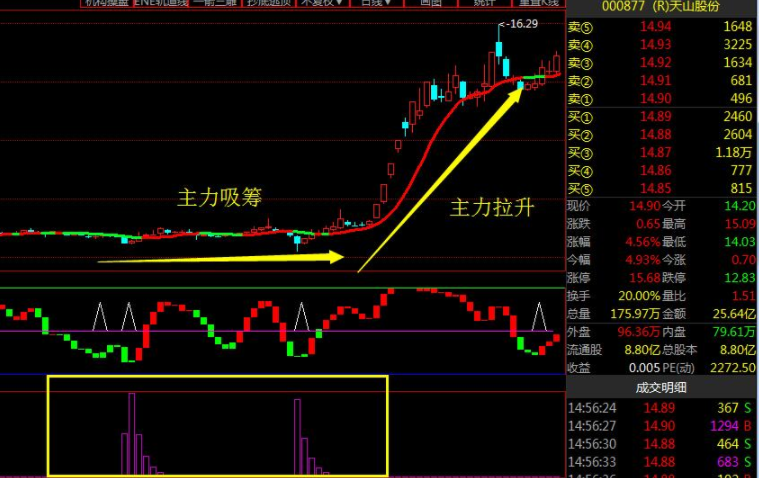Screen dimensions: 759x478
Task: Click inner volume 79.61万
Action: [x=734, y=331]
